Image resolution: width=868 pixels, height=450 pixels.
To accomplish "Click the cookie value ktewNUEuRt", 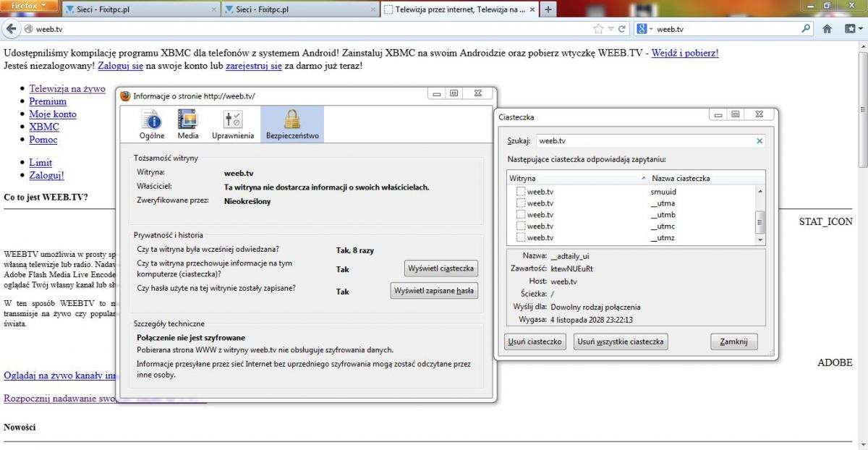I will click(571, 268).
